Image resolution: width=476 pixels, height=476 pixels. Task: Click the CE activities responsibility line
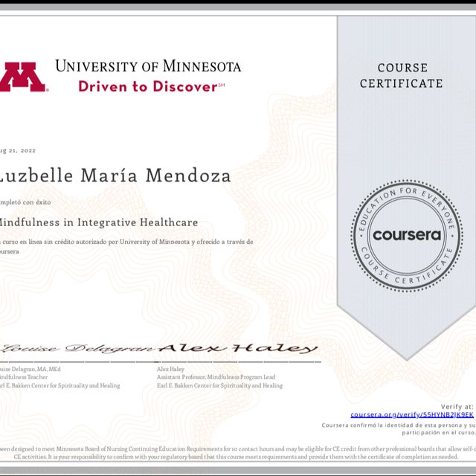[236, 457]
